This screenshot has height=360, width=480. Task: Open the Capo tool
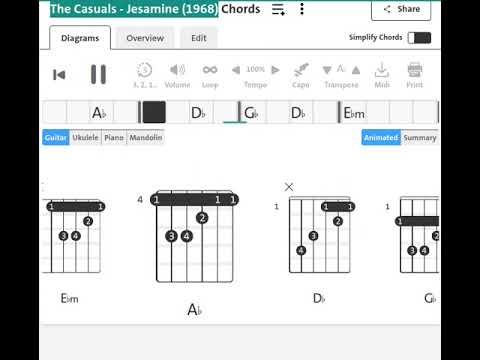pos(301,75)
